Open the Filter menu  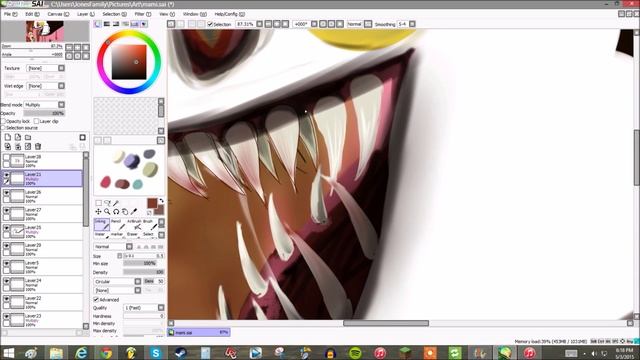[x=142, y=14]
